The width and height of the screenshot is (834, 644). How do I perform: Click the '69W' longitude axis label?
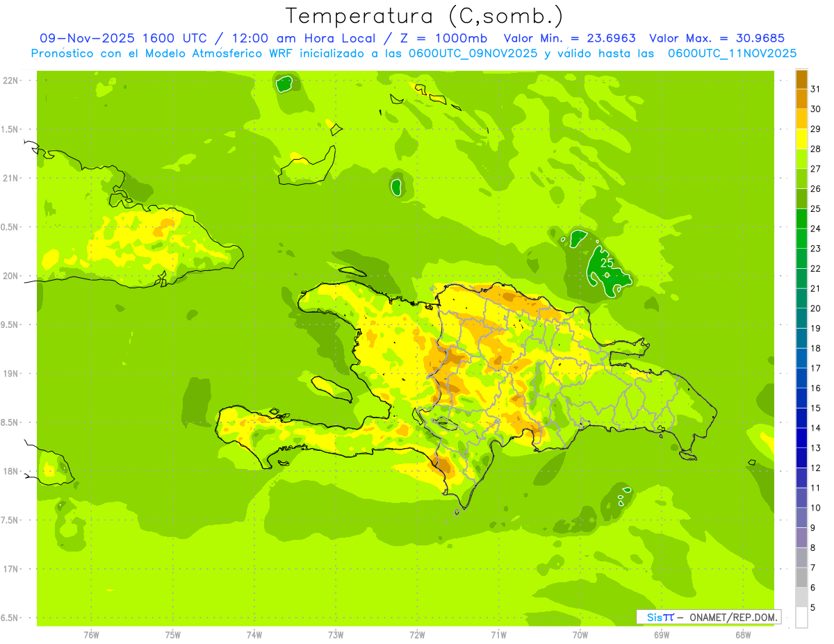(661, 635)
